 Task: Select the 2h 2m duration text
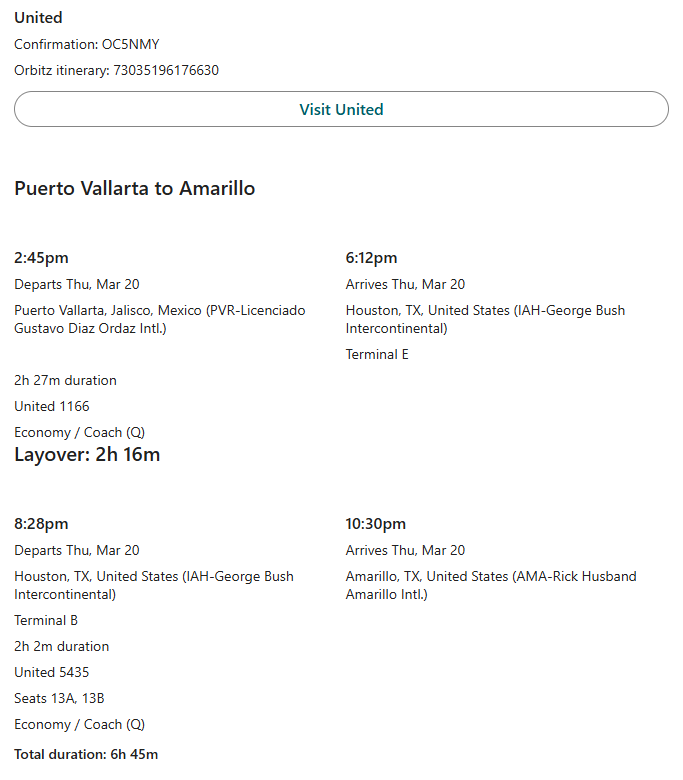[62, 646]
